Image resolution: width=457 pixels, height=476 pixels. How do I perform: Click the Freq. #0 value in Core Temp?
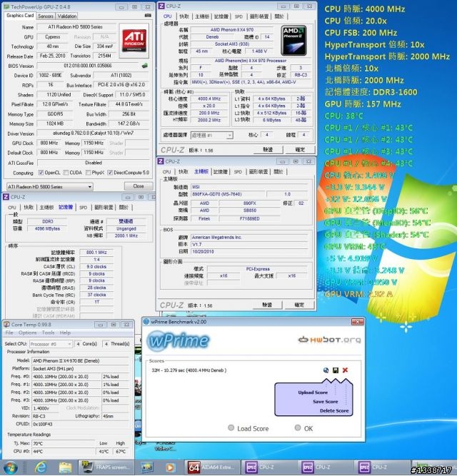(x=66, y=376)
